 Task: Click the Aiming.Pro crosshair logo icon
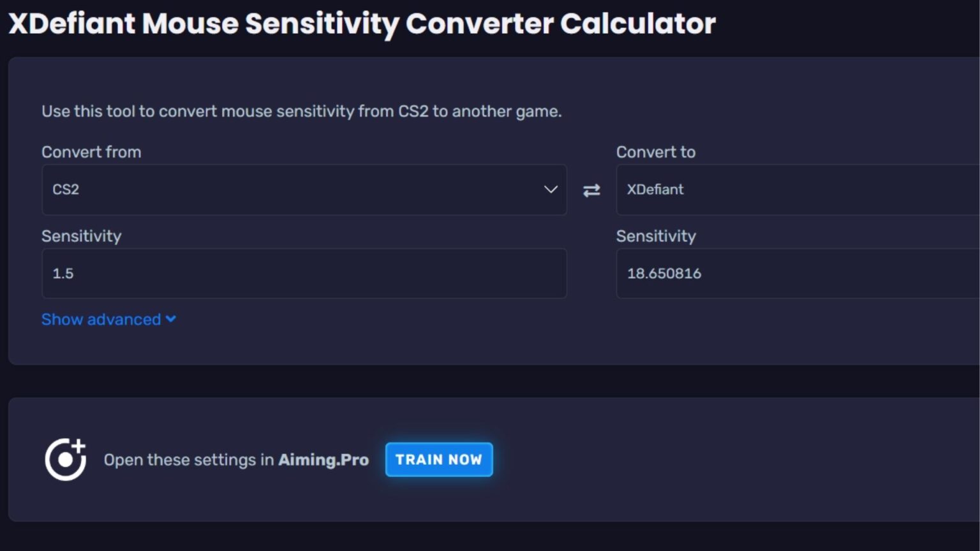pyautogui.click(x=64, y=459)
